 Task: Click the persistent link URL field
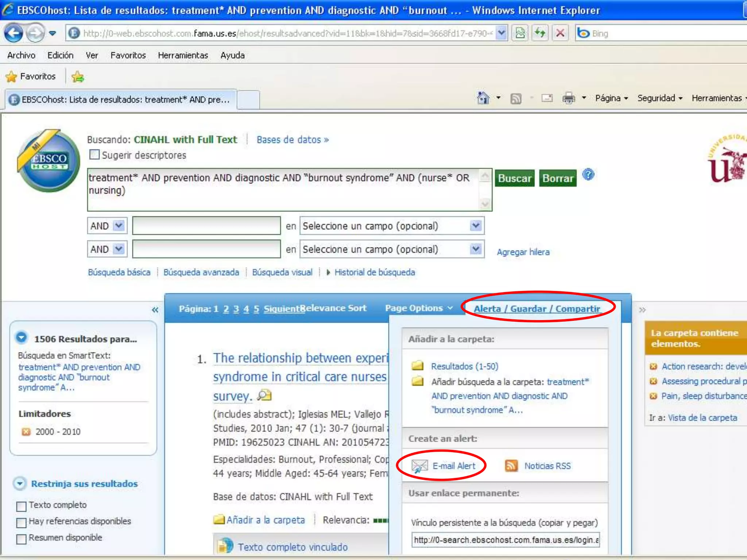[x=506, y=540]
